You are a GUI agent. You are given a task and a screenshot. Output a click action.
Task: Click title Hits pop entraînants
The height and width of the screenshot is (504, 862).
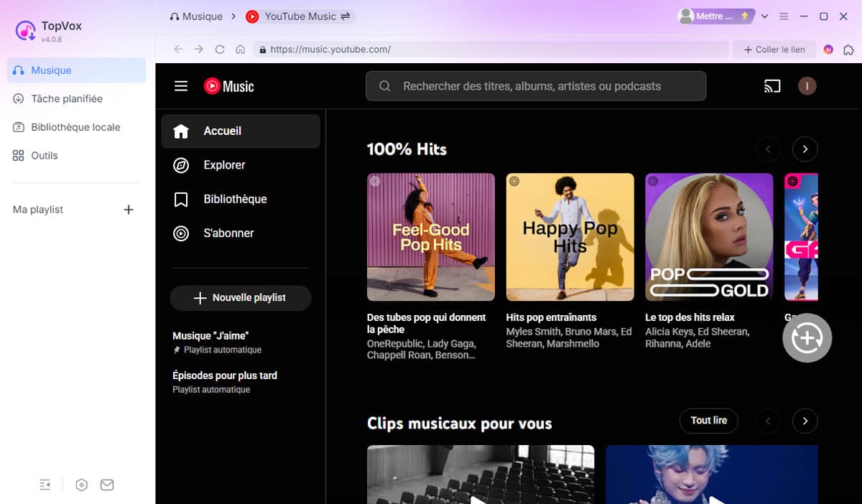pyautogui.click(x=551, y=317)
